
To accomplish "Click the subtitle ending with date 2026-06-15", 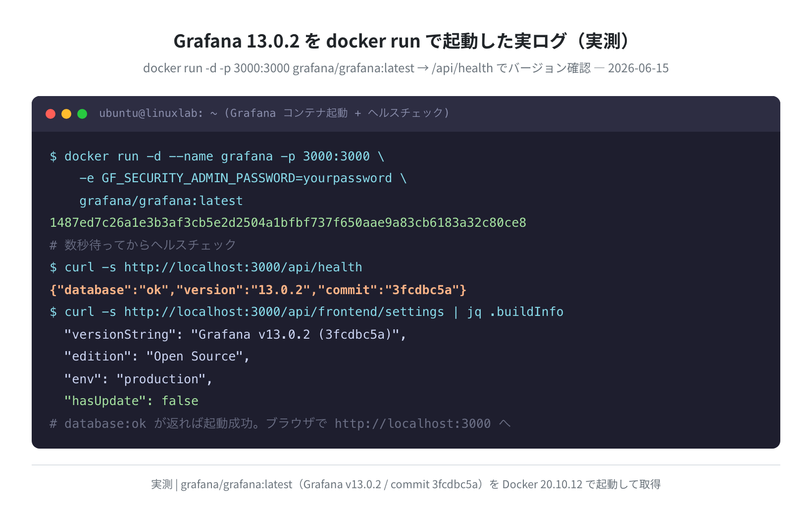I will (406, 68).
